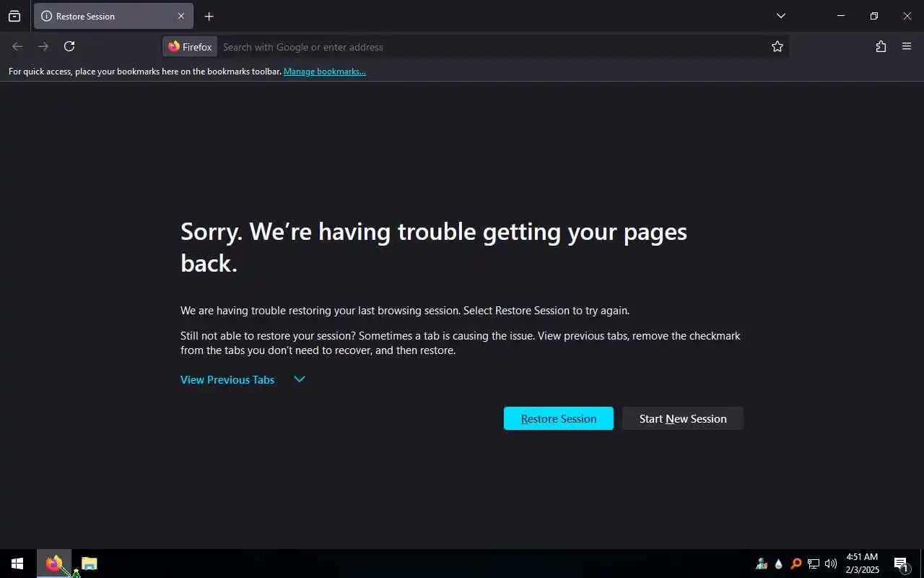
Task: Click the volume speaker icon in system tray
Action: tap(831, 564)
